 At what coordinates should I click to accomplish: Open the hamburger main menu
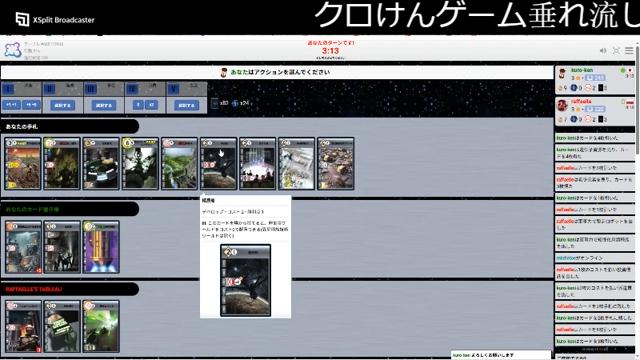[629, 51]
